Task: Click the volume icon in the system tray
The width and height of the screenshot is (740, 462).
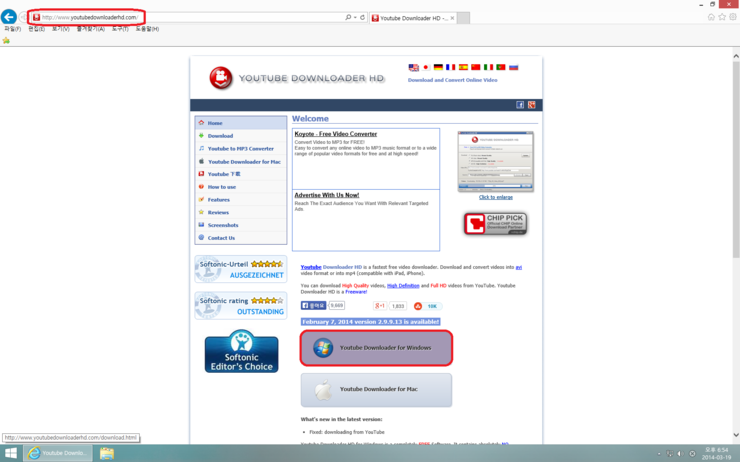Action: coord(680,454)
